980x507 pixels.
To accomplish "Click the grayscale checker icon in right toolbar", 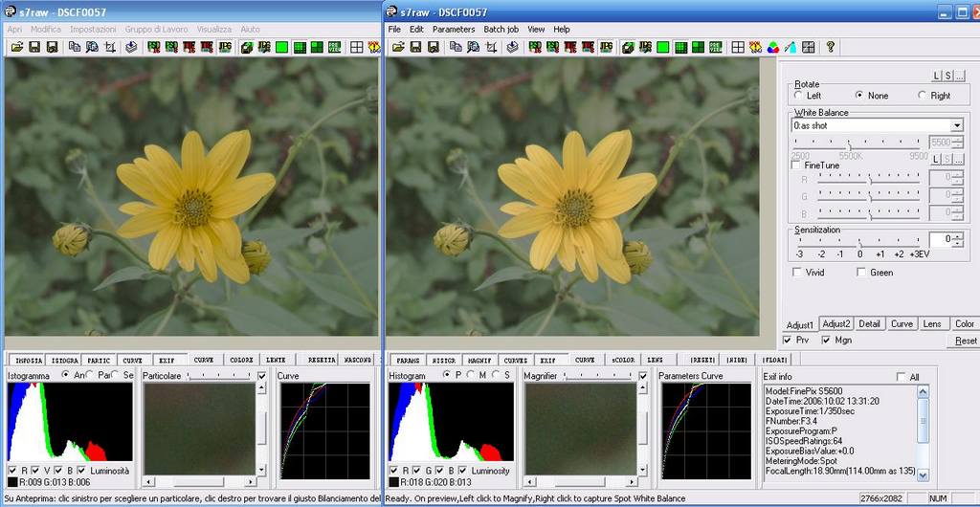I will [x=808, y=47].
